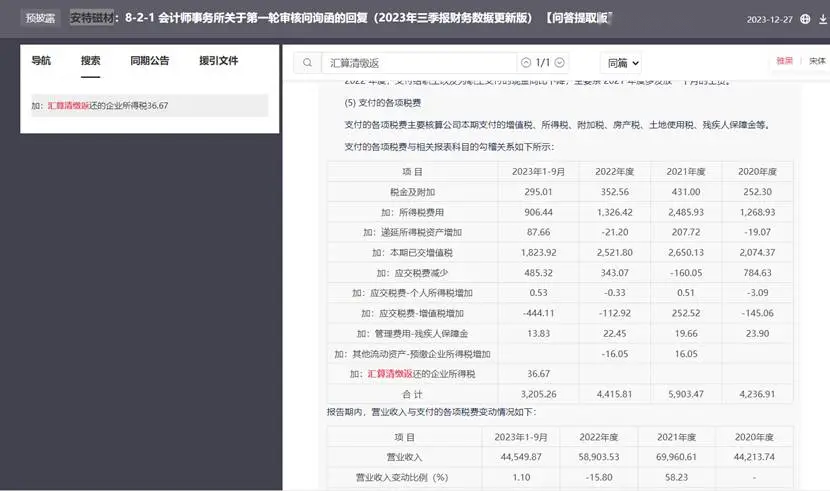Click the change ratio value 58.23

coord(676,478)
